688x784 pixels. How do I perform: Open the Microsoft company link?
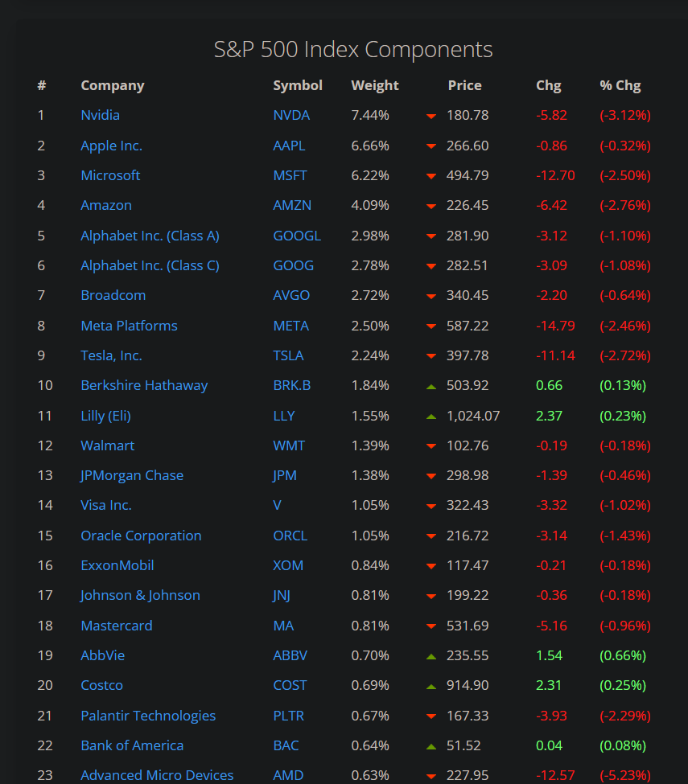tap(110, 175)
